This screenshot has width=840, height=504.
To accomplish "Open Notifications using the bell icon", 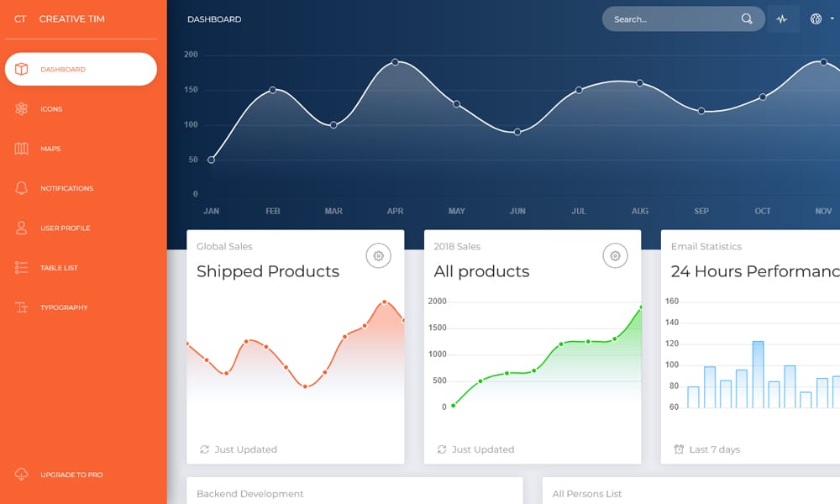I will (23, 188).
